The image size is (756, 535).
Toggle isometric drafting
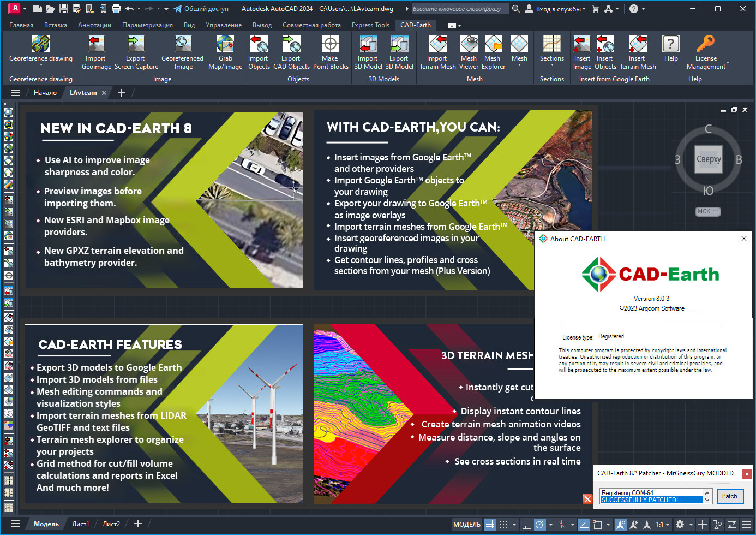point(561,524)
